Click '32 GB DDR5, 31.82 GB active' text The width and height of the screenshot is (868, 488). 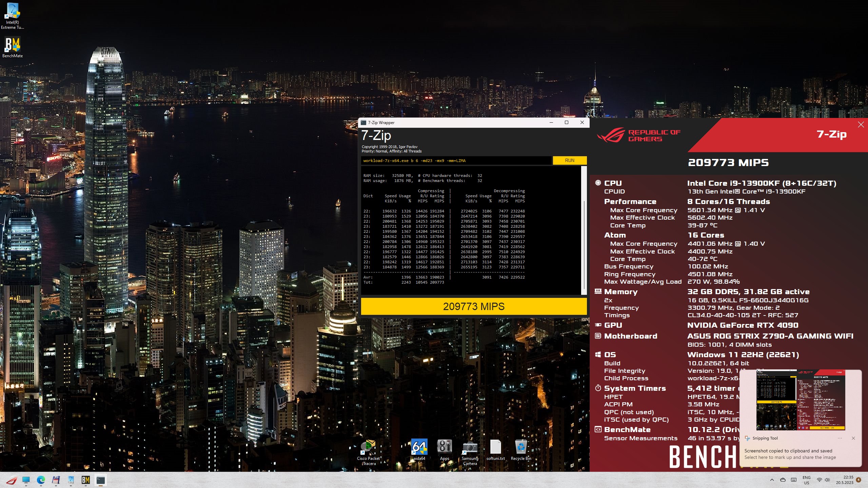[748, 292]
